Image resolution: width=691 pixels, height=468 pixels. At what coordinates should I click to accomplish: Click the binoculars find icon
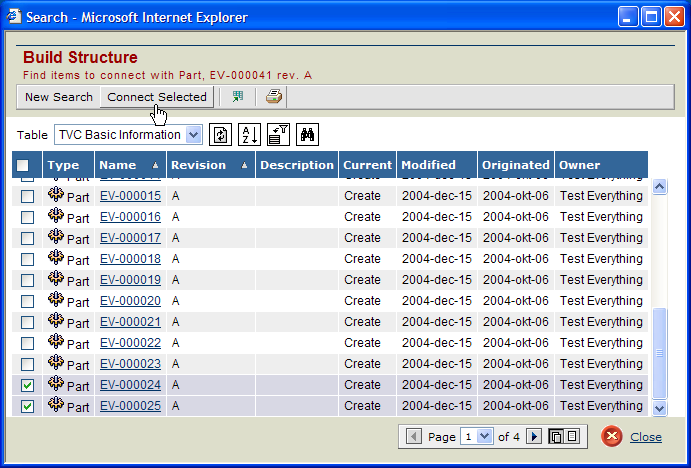308,135
